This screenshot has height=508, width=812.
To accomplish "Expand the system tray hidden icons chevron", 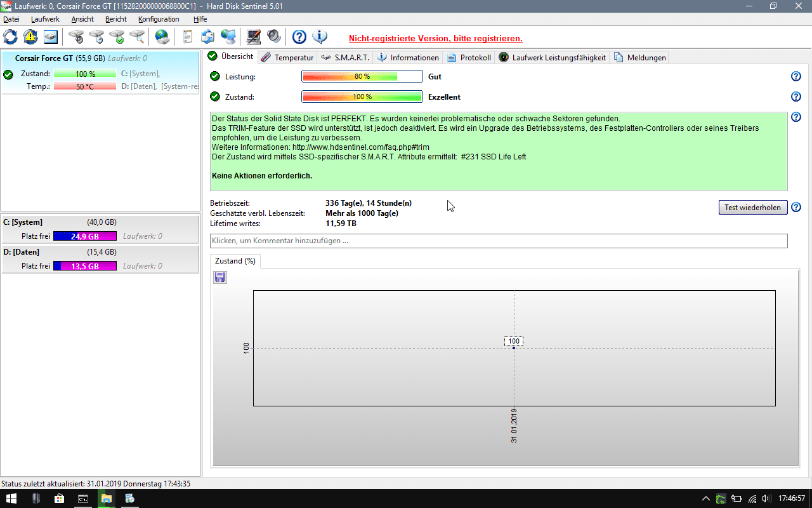I will pos(705,498).
